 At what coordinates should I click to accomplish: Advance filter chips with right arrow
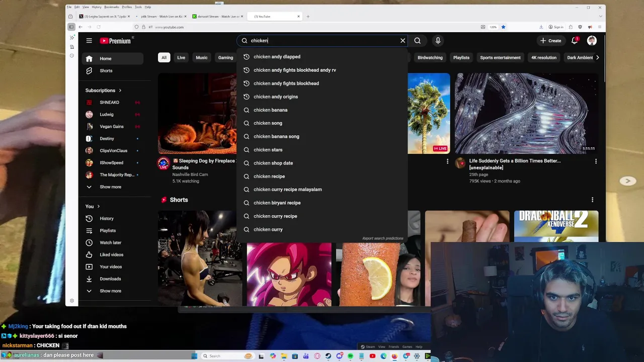pos(597,58)
